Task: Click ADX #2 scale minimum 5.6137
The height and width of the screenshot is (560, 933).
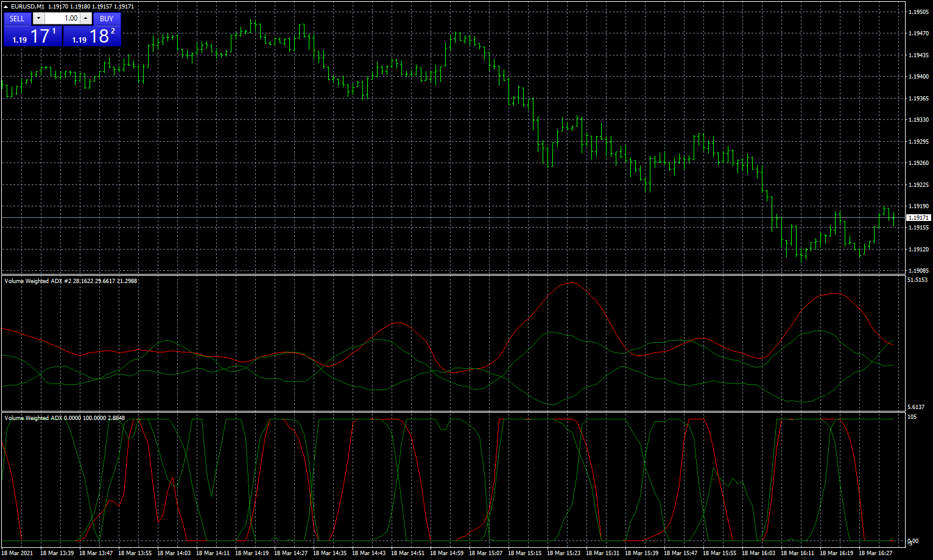Action: pyautogui.click(x=917, y=407)
